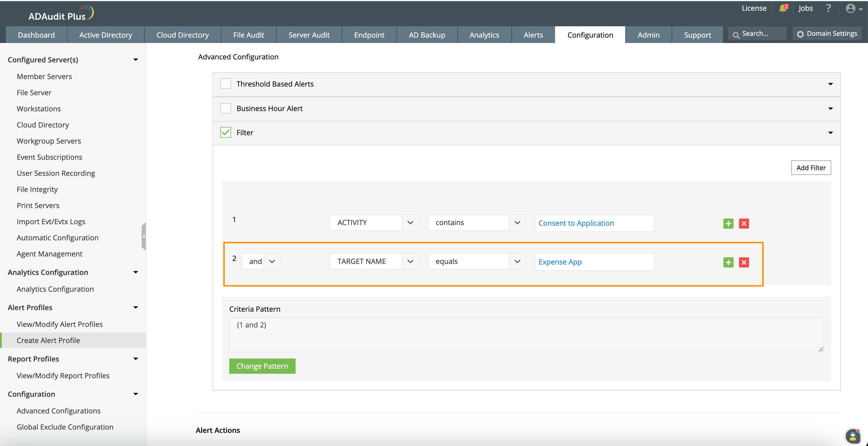The height and width of the screenshot is (446, 868).
Task: Click the green plus on filter row 1
Action: tap(728, 224)
